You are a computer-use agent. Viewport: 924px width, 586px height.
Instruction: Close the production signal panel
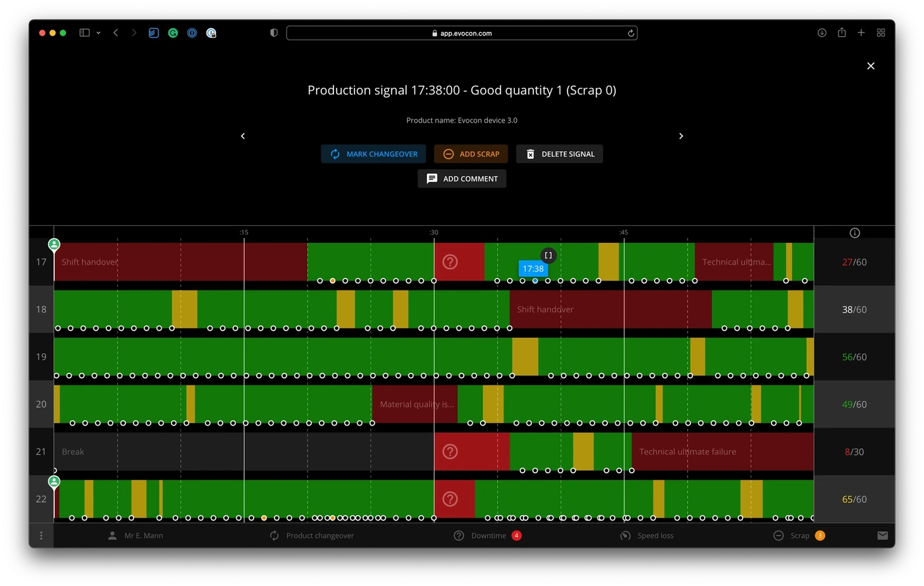[871, 66]
